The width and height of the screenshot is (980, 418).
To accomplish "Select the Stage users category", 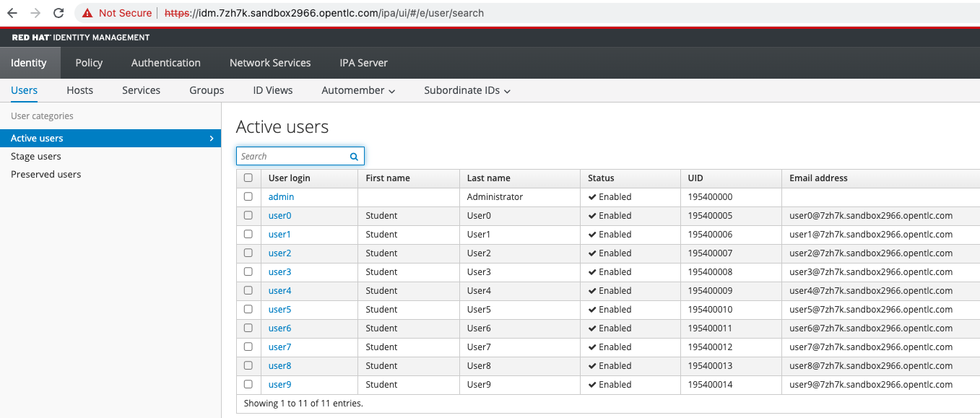I will tap(35, 156).
